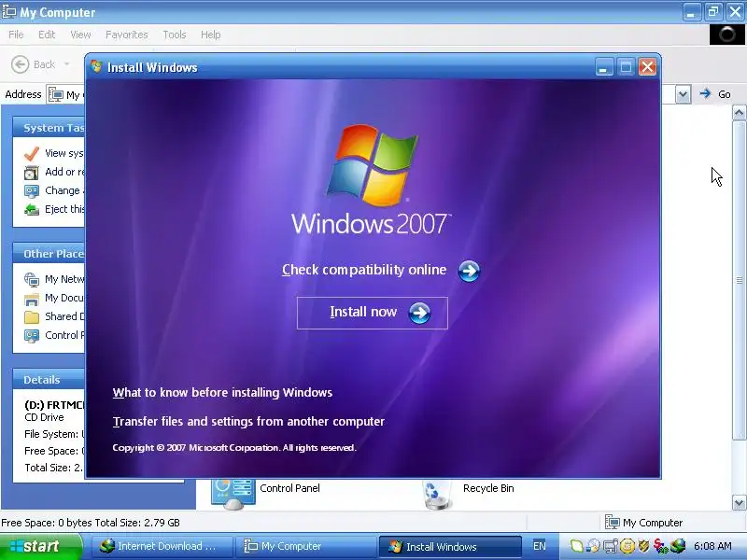Screen dimensions: 747x560
Task: Open the Favorites menu in My Computer
Action: click(127, 35)
